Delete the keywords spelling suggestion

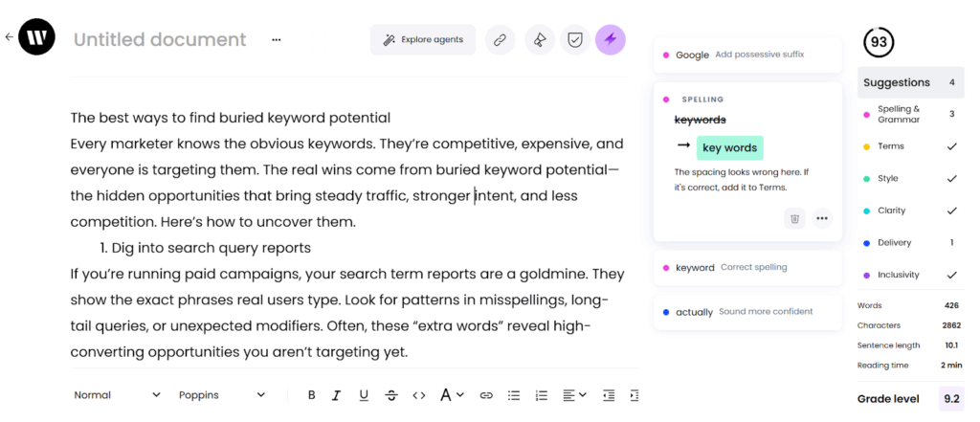pos(794,218)
